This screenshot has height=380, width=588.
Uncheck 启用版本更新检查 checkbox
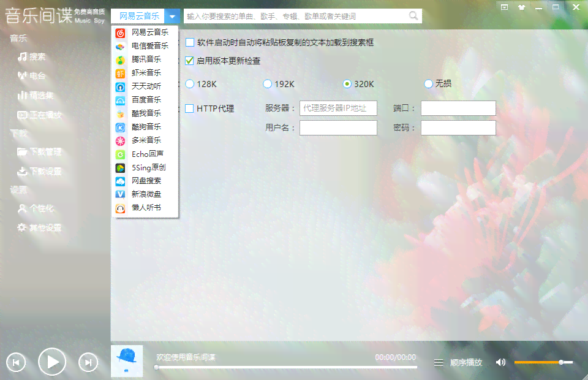pyautogui.click(x=190, y=61)
